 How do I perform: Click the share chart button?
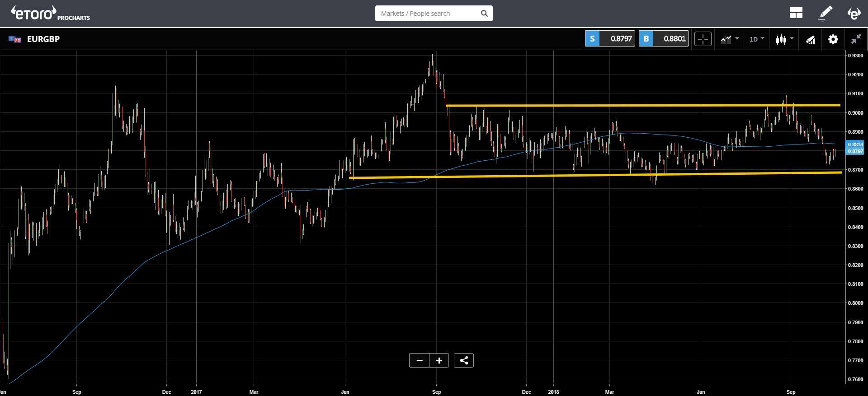click(x=464, y=360)
